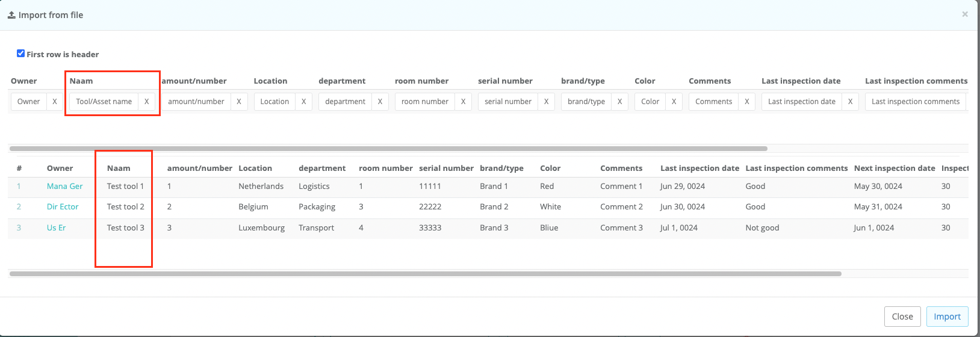This screenshot has width=980, height=337.
Task: Click the preview table horizontal scrollbar
Action: tap(425, 274)
